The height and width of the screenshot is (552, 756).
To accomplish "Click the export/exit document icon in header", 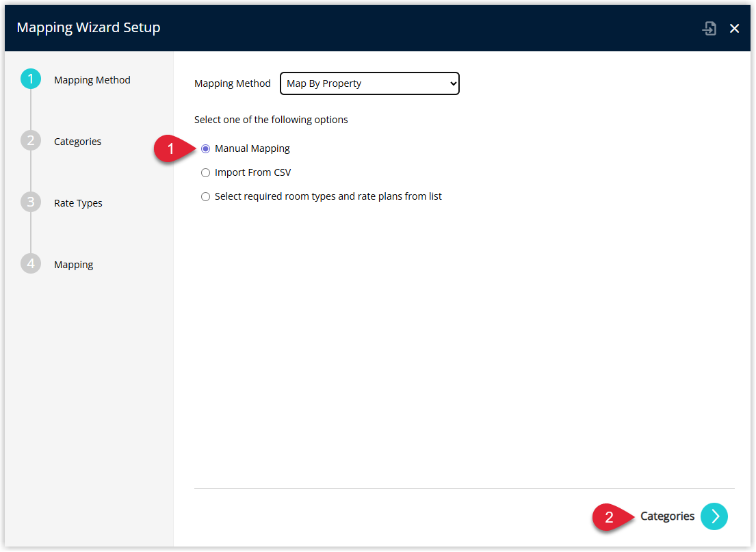I will pyautogui.click(x=709, y=29).
